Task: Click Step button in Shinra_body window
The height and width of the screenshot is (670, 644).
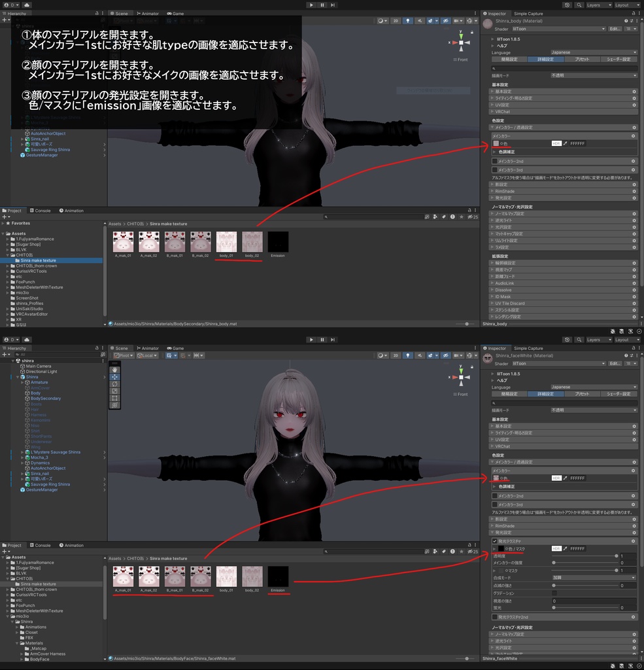Action: click(333, 5)
